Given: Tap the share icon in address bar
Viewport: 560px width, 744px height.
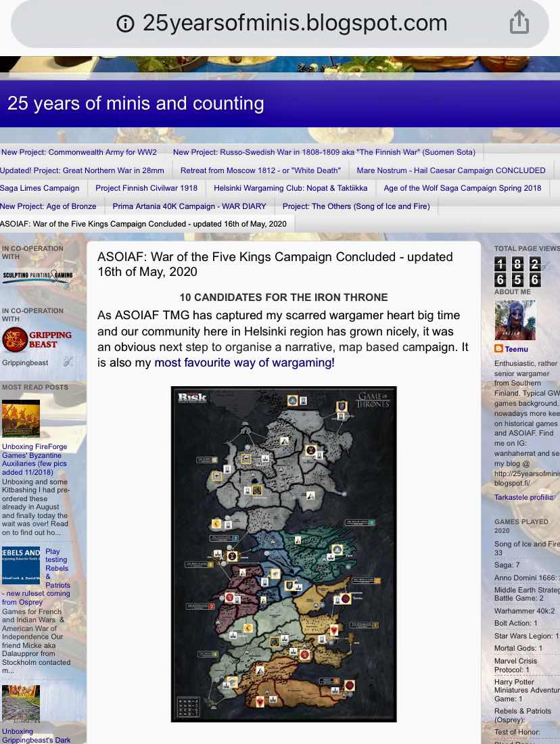Looking at the screenshot, I should (519, 22).
